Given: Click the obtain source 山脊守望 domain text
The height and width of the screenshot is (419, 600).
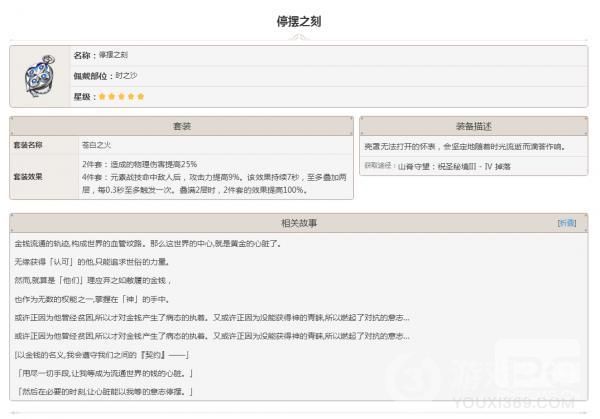Looking at the screenshot, I should [x=454, y=166].
